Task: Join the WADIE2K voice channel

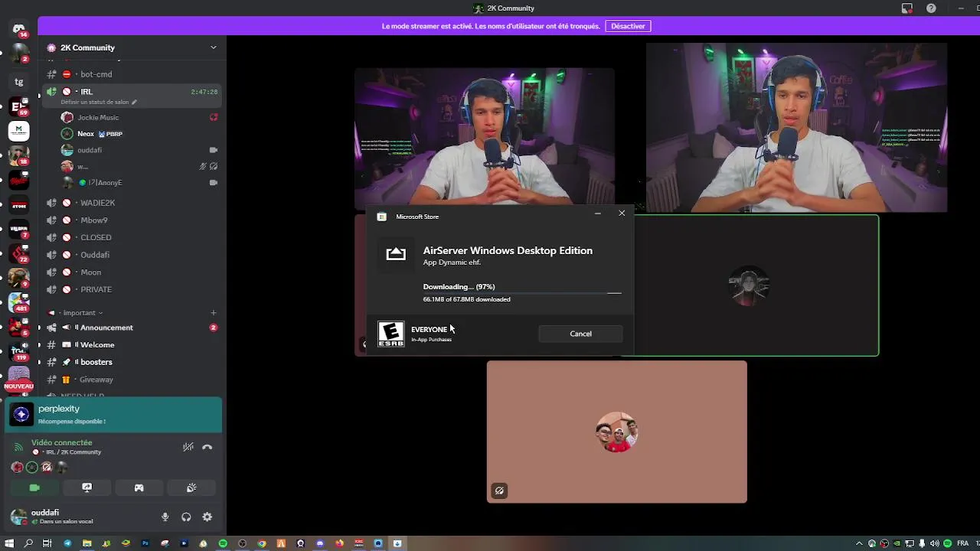Action: tap(132, 203)
